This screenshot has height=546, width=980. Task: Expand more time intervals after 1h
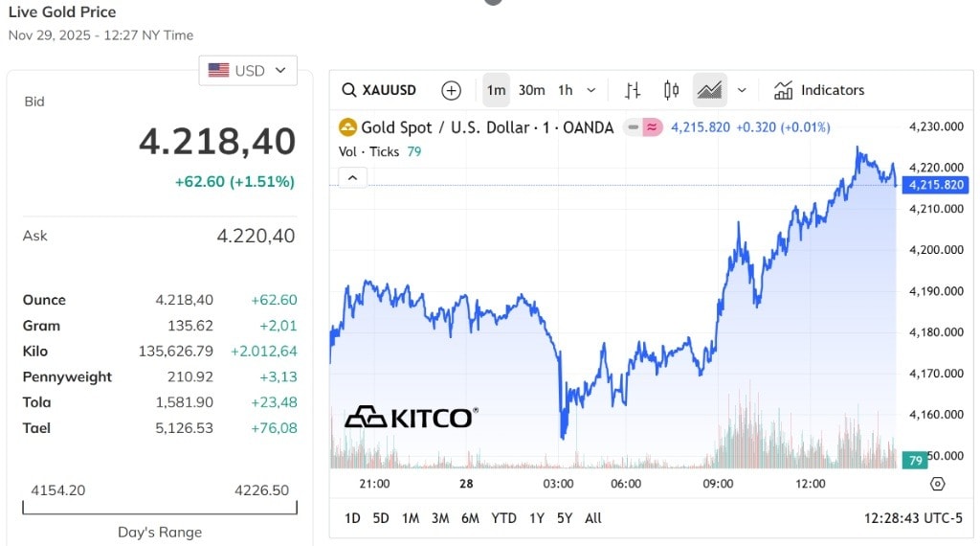(590, 90)
